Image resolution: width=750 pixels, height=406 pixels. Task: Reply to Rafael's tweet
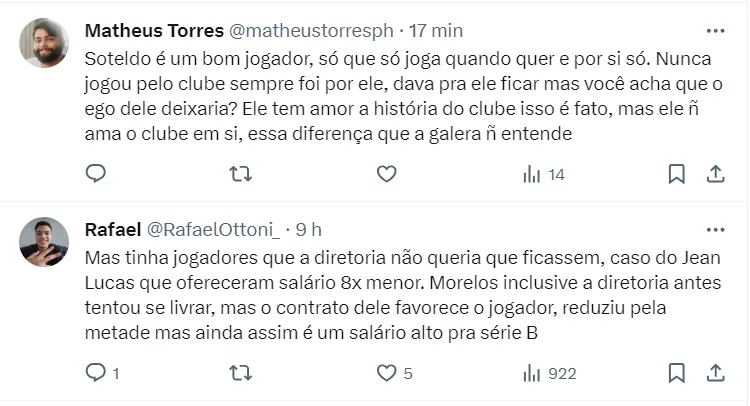coord(96,373)
